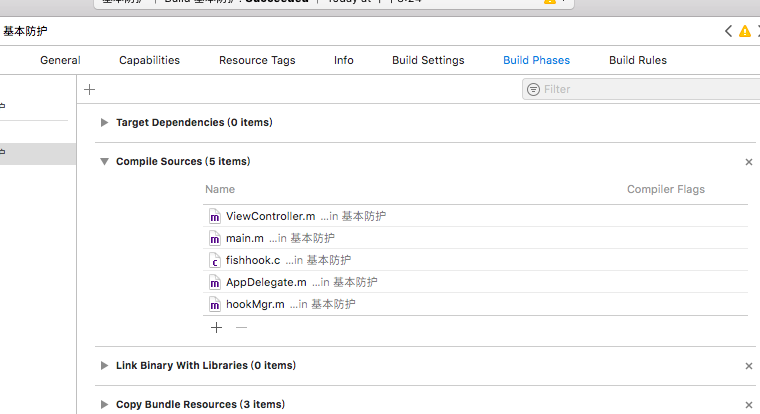The image size is (760, 414).
Task: Click the add build phase plus icon
Action: tap(89, 89)
